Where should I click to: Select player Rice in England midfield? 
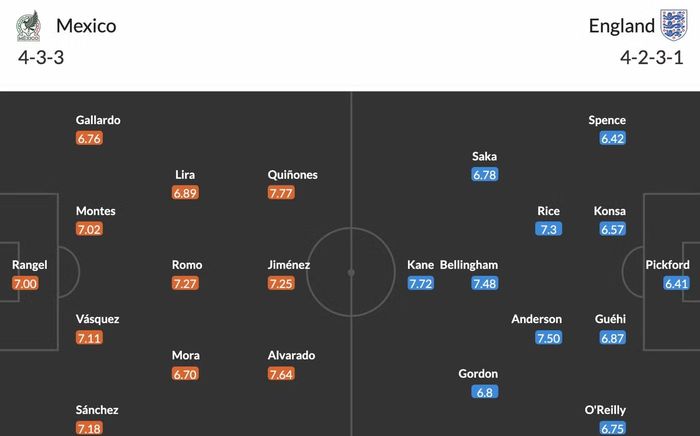click(549, 211)
